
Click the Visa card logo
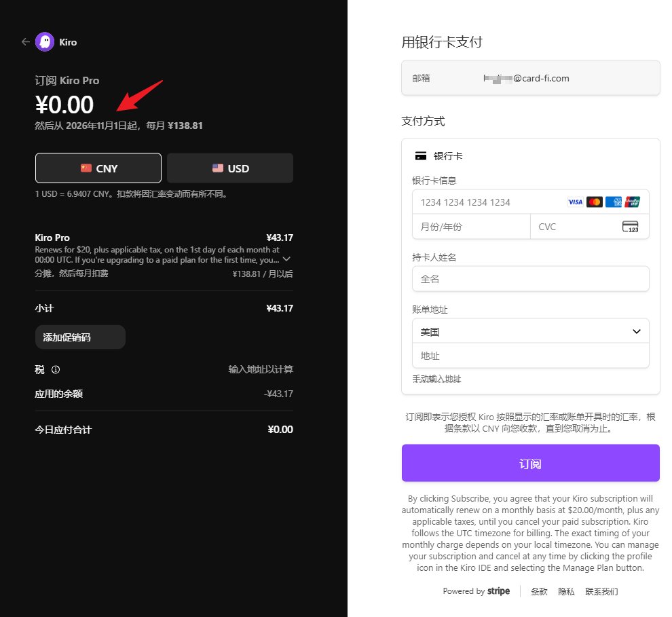coord(575,202)
